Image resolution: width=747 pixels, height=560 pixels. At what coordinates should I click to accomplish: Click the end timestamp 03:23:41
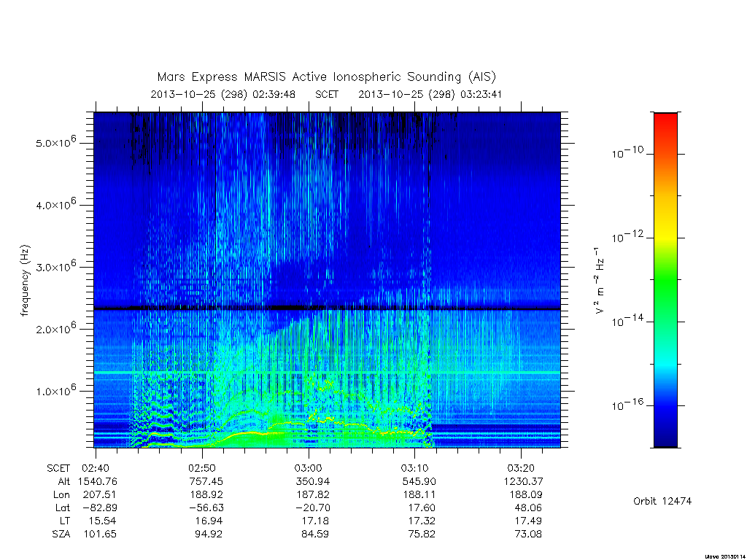481,94
